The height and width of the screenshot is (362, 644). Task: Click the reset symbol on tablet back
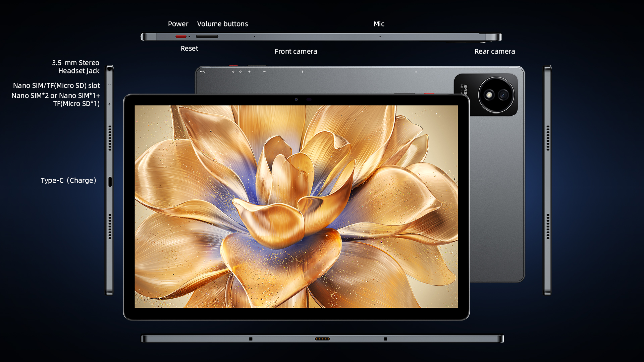[x=240, y=71]
